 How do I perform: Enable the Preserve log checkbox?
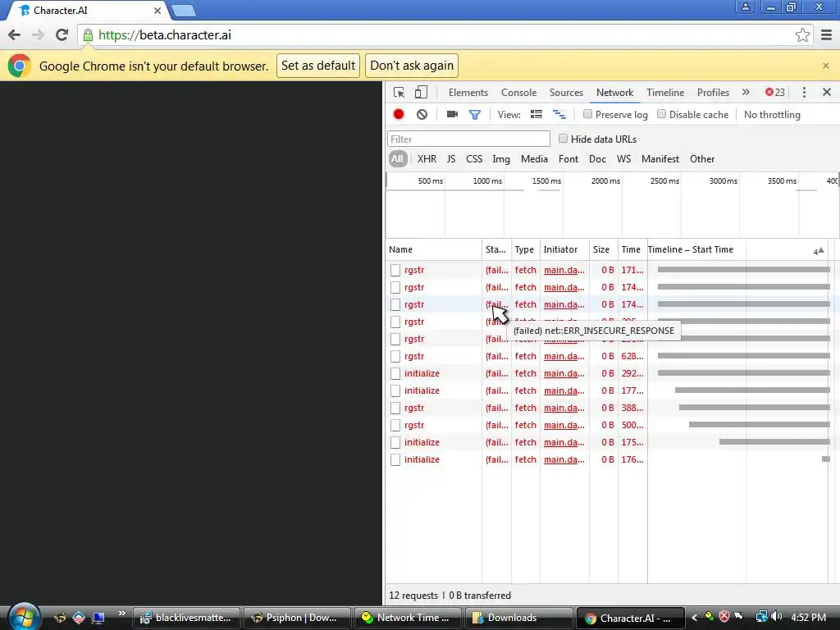pos(587,114)
